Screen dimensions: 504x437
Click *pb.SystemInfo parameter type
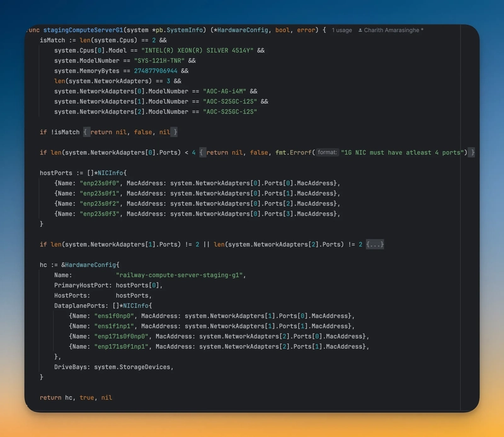(178, 30)
